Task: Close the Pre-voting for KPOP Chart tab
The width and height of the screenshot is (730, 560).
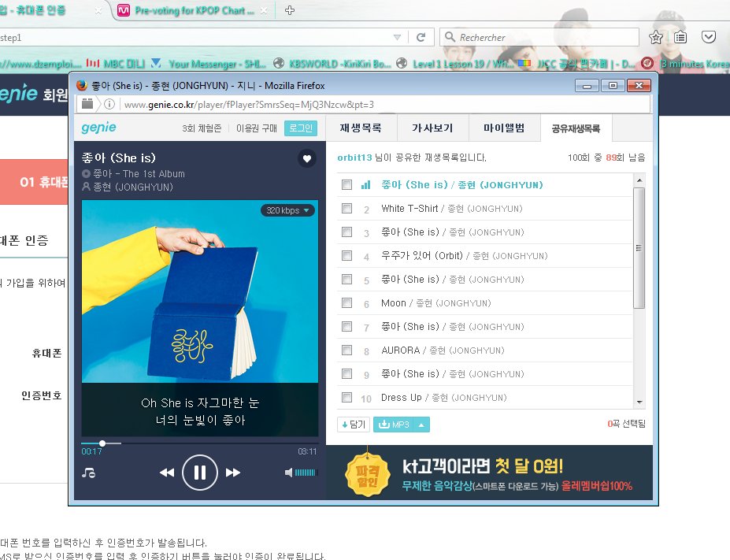Action: (x=264, y=10)
